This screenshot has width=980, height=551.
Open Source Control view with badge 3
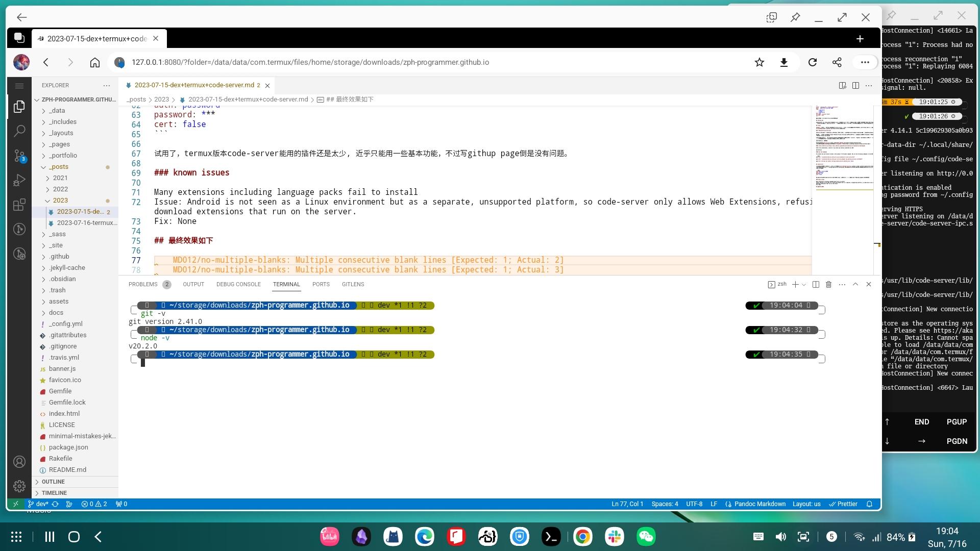point(19,156)
